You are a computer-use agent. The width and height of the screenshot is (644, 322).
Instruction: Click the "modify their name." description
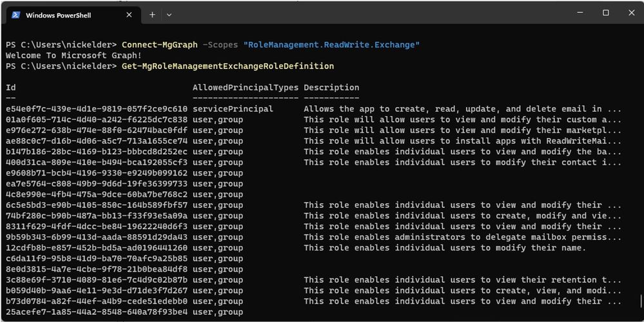pyautogui.click(x=445, y=248)
